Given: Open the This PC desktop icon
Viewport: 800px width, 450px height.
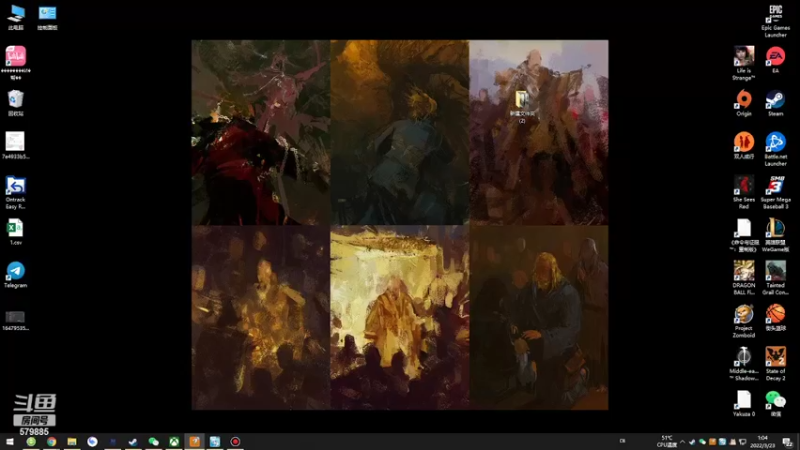Looking at the screenshot, I should [x=16, y=17].
